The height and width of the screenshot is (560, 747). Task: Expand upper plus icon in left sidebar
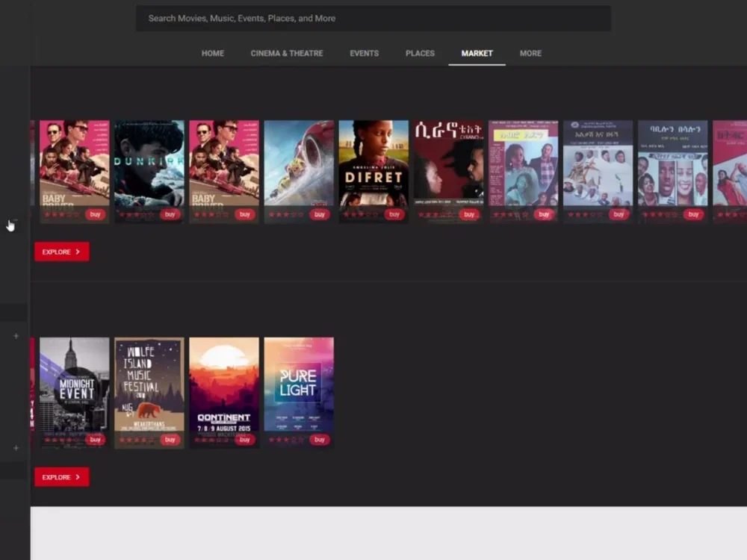click(x=16, y=336)
